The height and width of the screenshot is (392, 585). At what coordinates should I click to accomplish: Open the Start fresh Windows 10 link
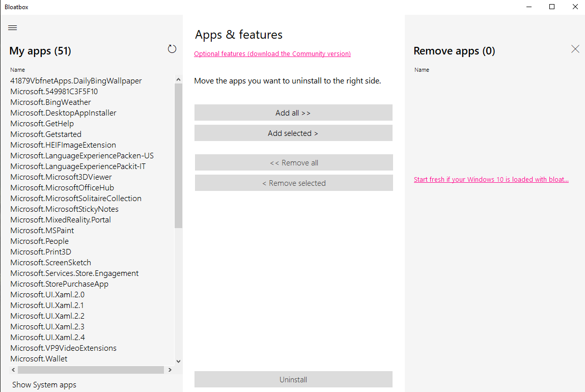click(x=491, y=179)
